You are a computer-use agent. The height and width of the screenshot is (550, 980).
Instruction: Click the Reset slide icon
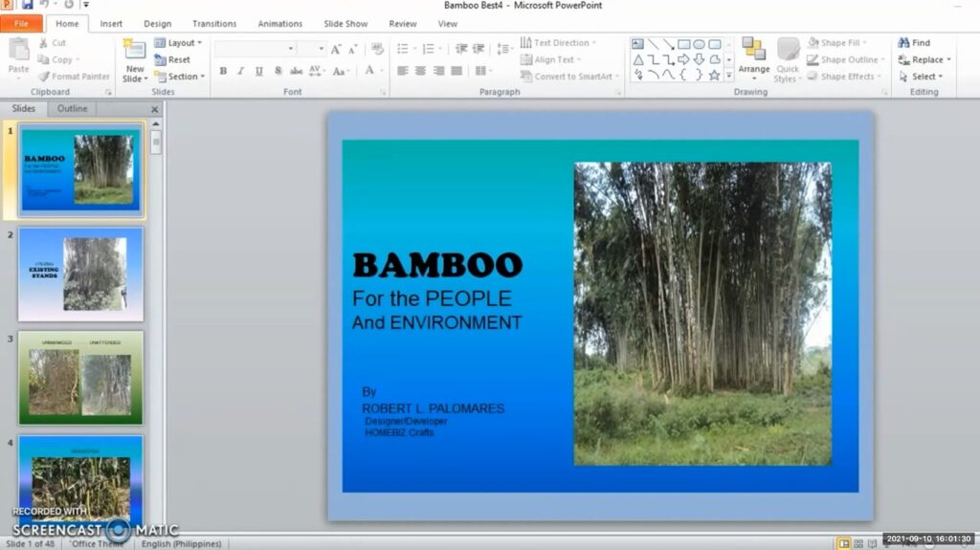click(162, 59)
